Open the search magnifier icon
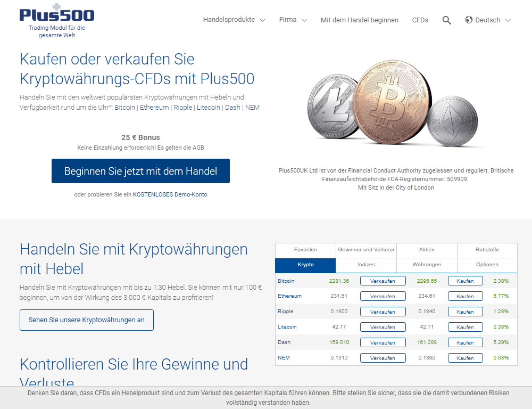This screenshot has height=409, width=532. coord(446,20)
